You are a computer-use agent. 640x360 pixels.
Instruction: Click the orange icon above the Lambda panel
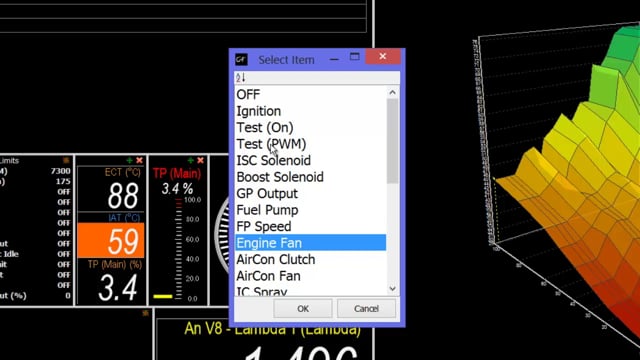pyautogui.click(x=145, y=313)
